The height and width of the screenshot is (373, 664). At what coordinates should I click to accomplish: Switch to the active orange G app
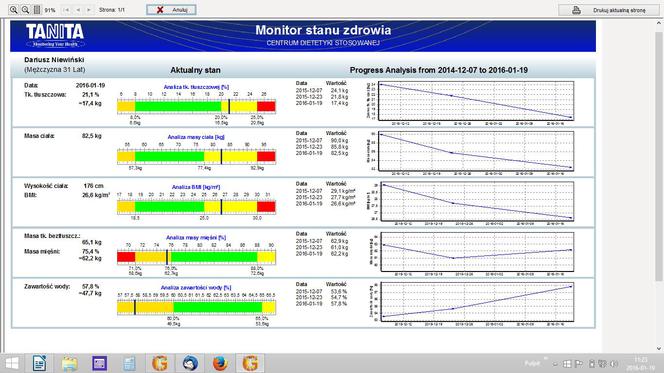click(x=250, y=363)
